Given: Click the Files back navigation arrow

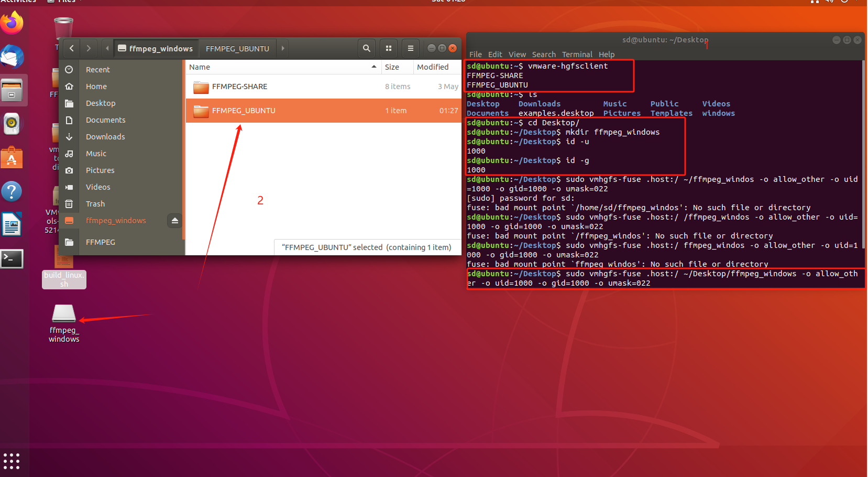Looking at the screenshot, I should pyautogui.click(x=72, y=48).
